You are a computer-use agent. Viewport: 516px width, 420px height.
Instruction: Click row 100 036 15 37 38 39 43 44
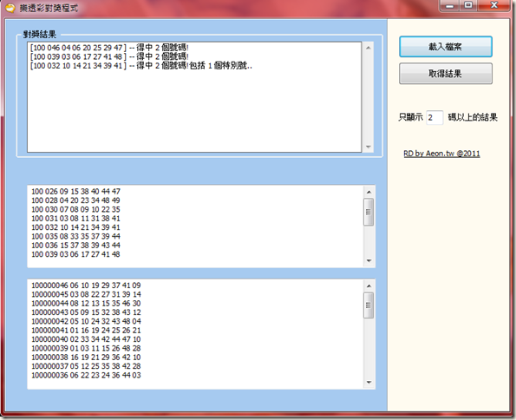(x=75, y=245)
